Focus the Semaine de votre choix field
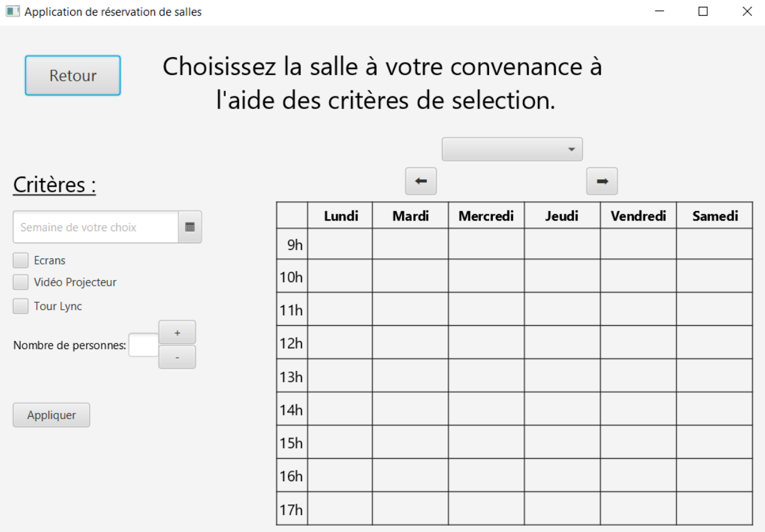 click(x=96, y=227)
